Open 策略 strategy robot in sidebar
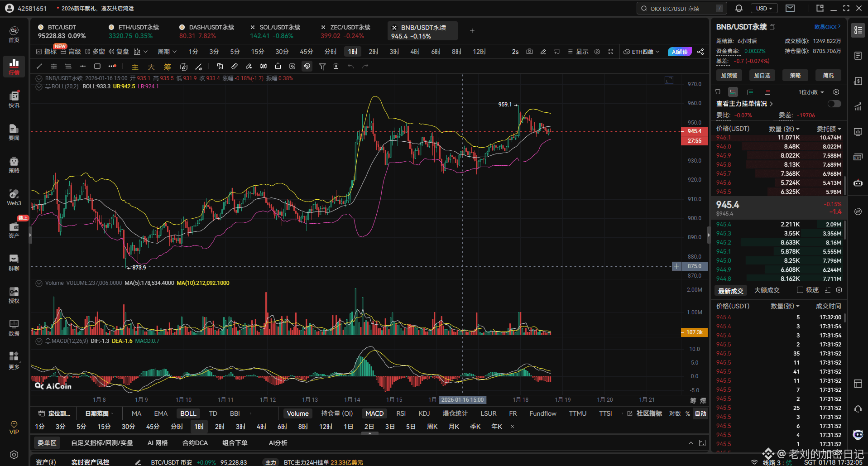Screen dimensions: 868x466 pyautogui.click(x=14, y=165)
